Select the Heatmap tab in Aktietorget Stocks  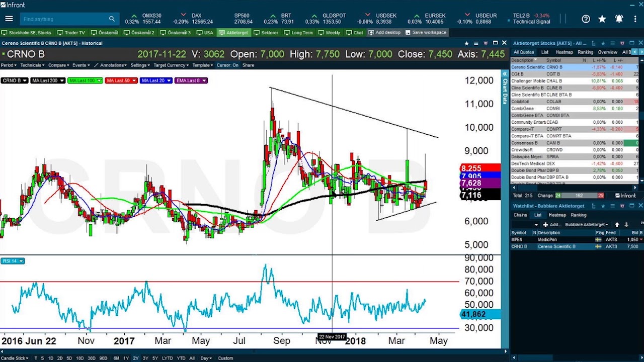[564, 52]
